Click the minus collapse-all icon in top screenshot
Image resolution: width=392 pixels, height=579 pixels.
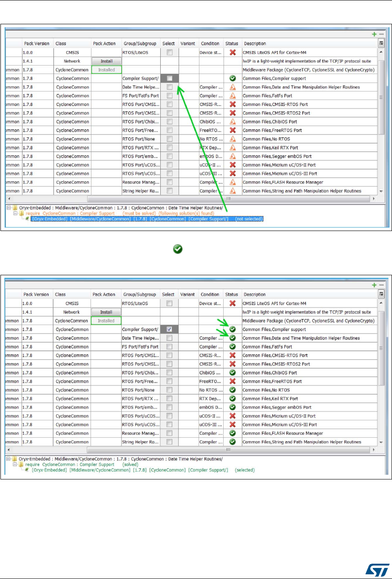click(381, 34)
